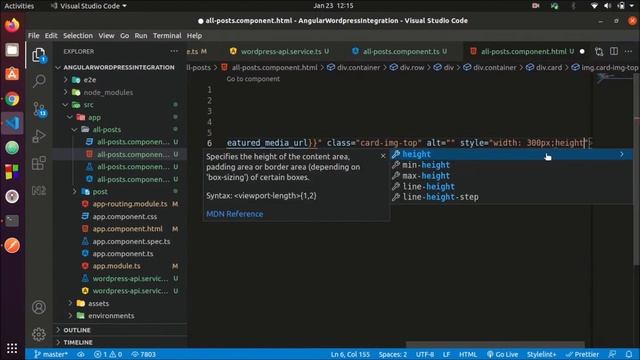Open the Open Changes compare icon
The image size is (640, 360).
pos(599,51)
